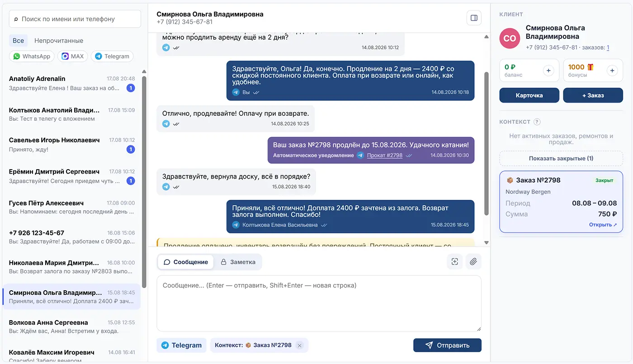Open chat with Anatoliy Adrenalin
The width and height of the screenshot is (633, 364).
[72, 83]
